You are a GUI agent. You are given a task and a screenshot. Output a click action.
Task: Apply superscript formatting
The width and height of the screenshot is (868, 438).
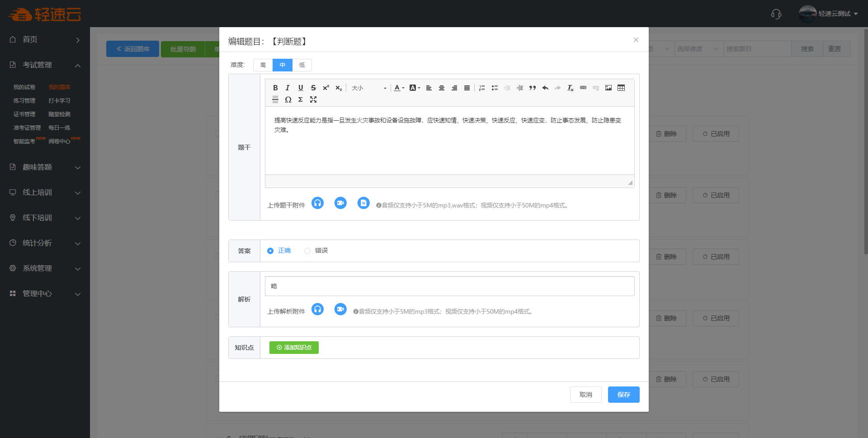[326, 88]
